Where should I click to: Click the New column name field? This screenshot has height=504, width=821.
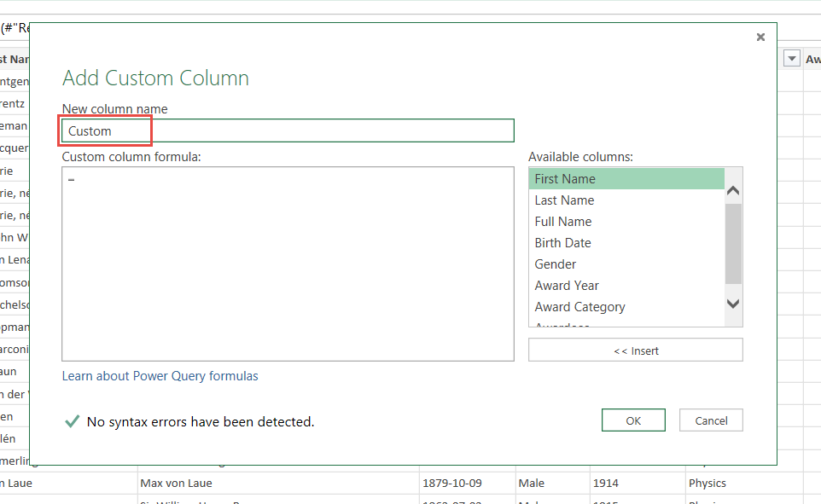point(288,130)
